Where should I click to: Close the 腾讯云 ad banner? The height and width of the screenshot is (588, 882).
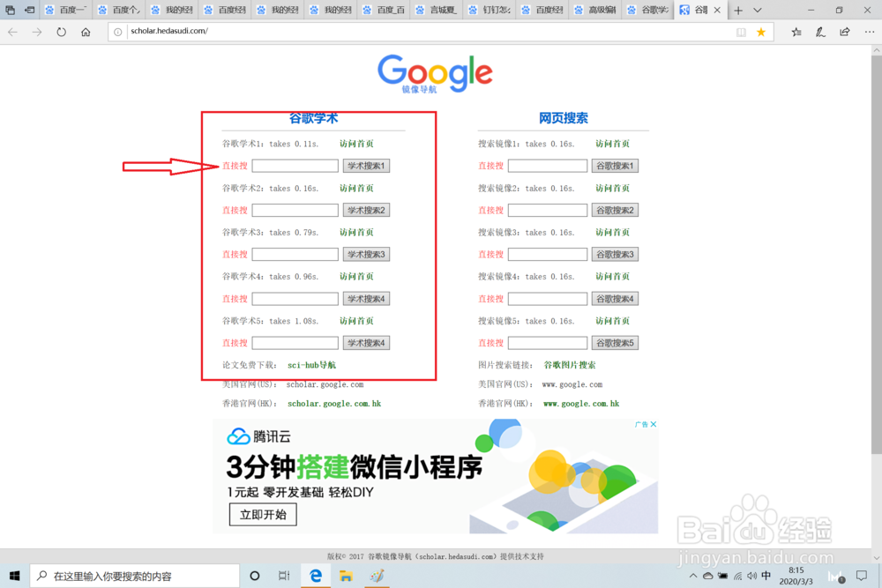[653, 424]
